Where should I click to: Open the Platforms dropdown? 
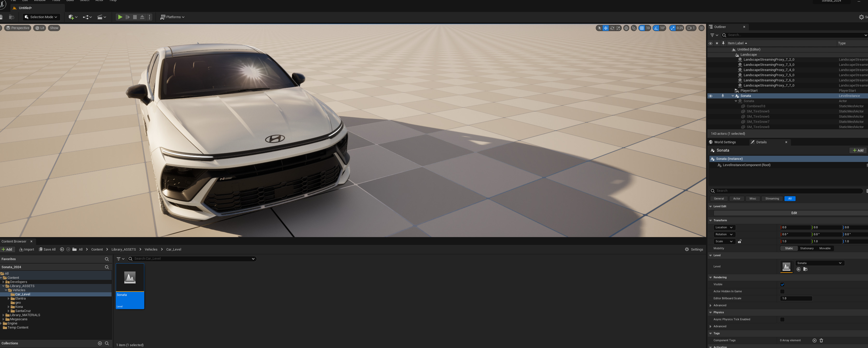tap(172, 17)
